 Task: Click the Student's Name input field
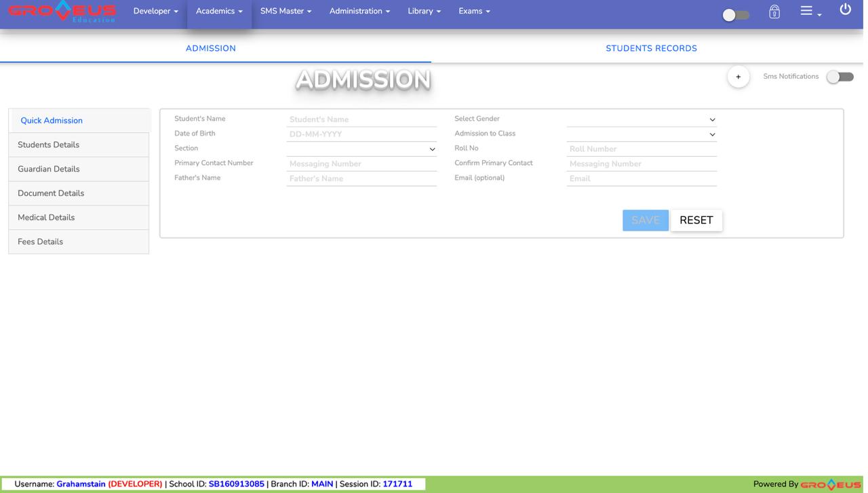pos(361,119)
